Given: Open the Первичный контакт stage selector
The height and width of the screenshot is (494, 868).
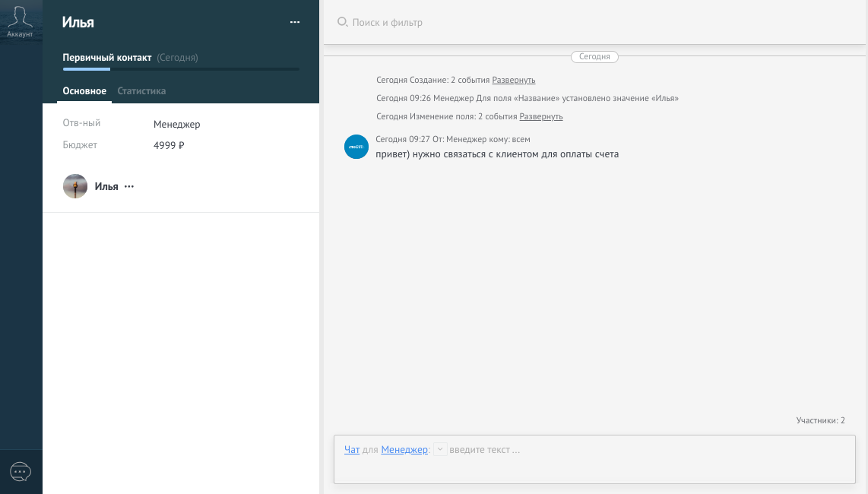Looking at the screenshot, I should tap(107, 58).
